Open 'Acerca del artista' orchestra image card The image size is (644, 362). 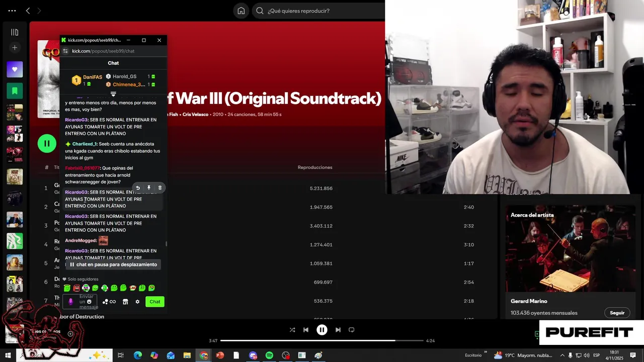tap(571, 249)
